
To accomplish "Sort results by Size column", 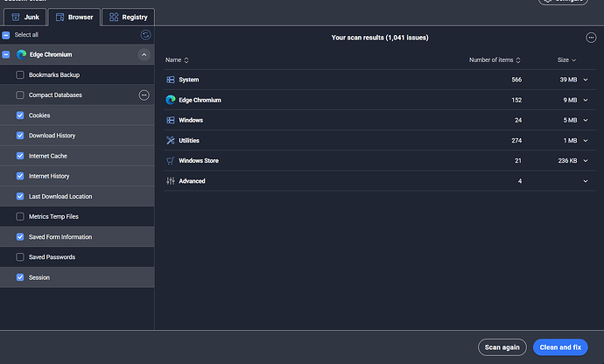I will pyautogui.click(x=566, y=60).
